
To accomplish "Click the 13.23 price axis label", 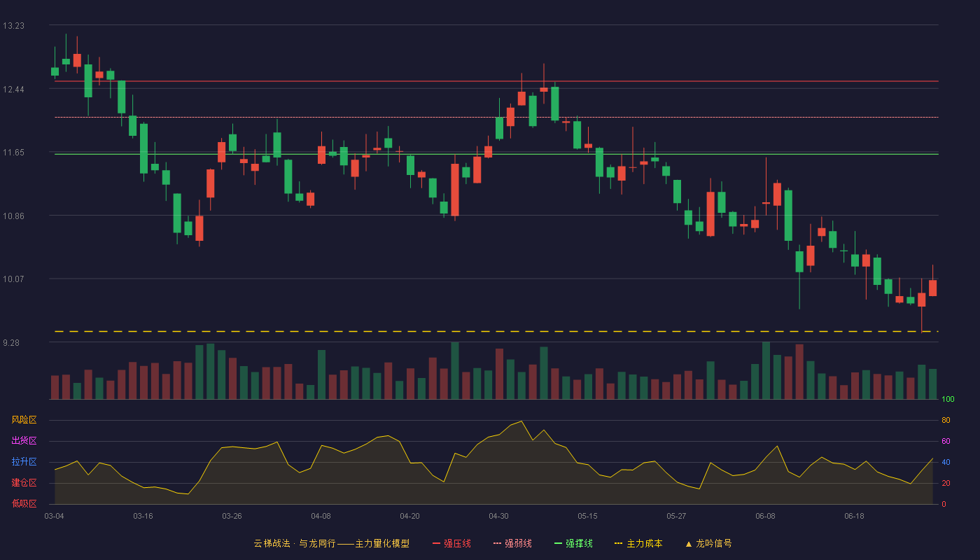I will [x=13, y=26].
